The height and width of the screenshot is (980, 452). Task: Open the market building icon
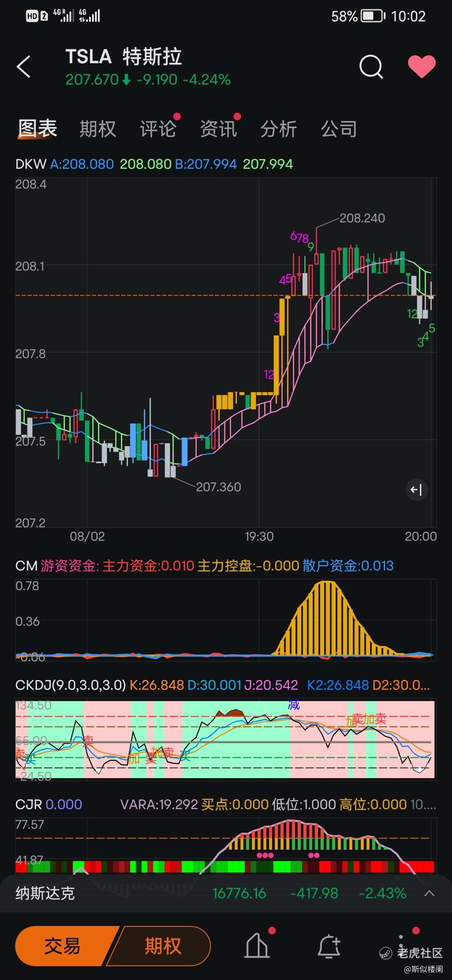[x=257, y=945]
